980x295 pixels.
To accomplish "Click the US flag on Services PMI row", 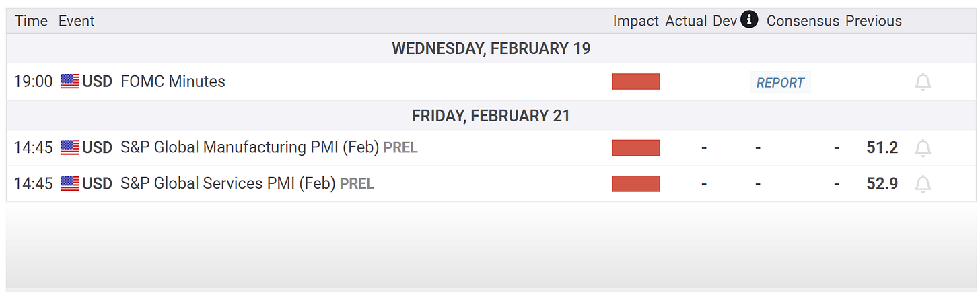I will pos(70,183).
